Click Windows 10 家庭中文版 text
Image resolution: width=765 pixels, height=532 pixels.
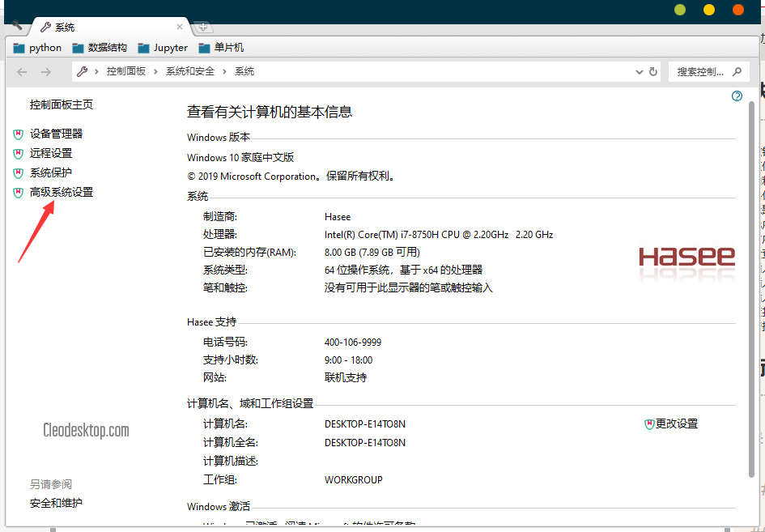point(240,158)
